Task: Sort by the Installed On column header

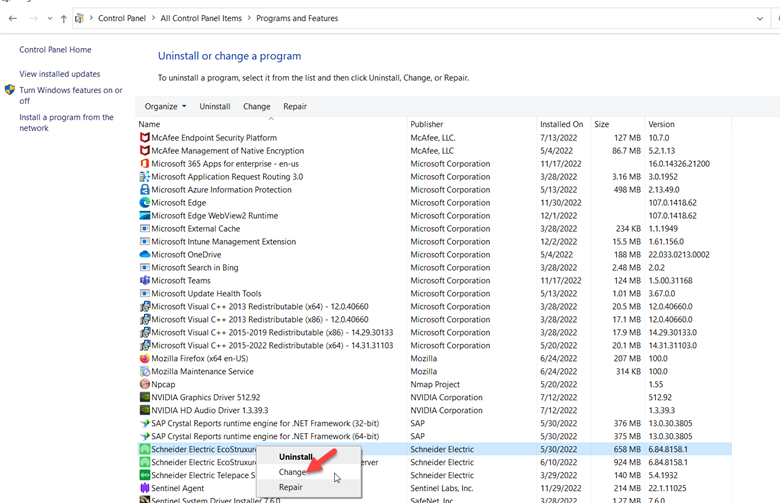Action: 564,124
